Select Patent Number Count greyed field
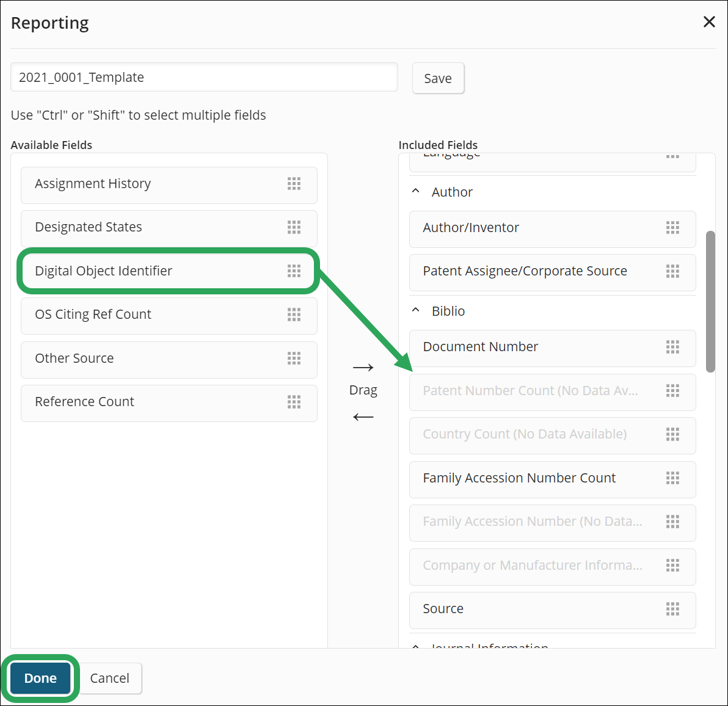Image resolution: width=728 pixels, height=706 pixels. click(553, 391)
